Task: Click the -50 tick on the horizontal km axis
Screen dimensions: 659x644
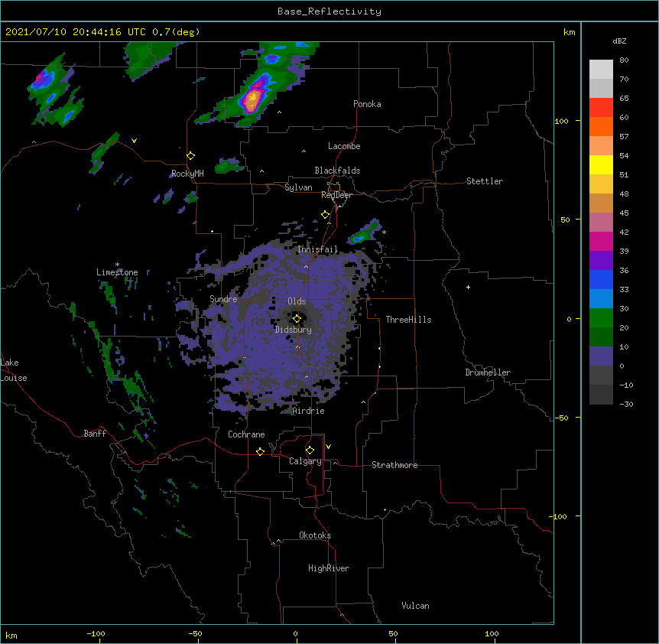Action: pyautogui.click(x=195, y=633)
